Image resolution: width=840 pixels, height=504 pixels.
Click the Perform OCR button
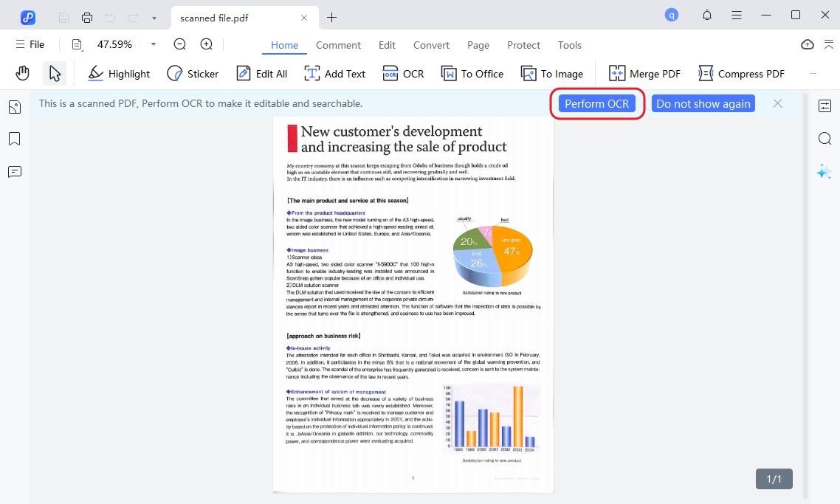597,103
